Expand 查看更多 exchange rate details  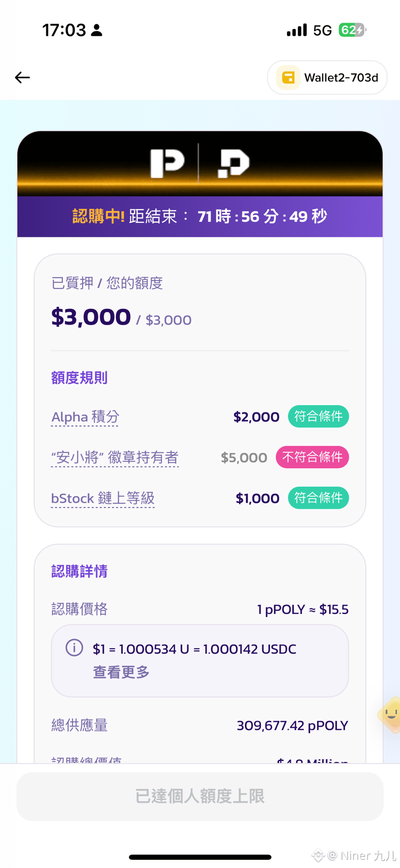pos(121,672)
